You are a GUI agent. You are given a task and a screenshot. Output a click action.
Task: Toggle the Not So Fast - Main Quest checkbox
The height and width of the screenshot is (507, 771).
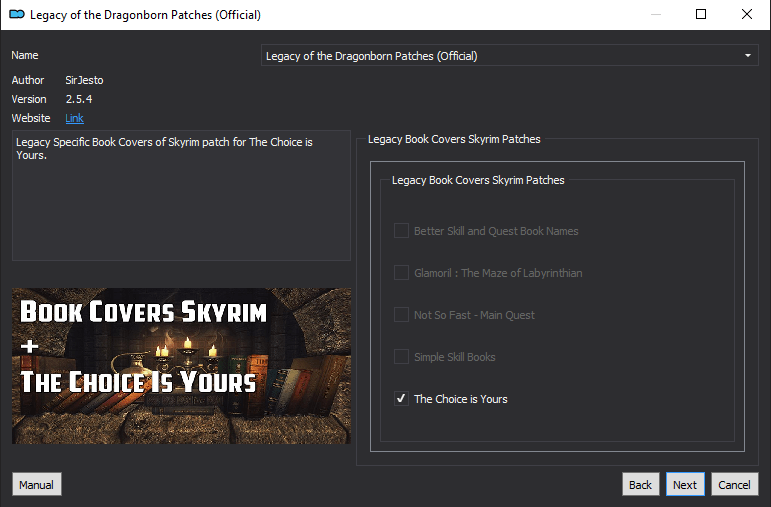point(401,315)
